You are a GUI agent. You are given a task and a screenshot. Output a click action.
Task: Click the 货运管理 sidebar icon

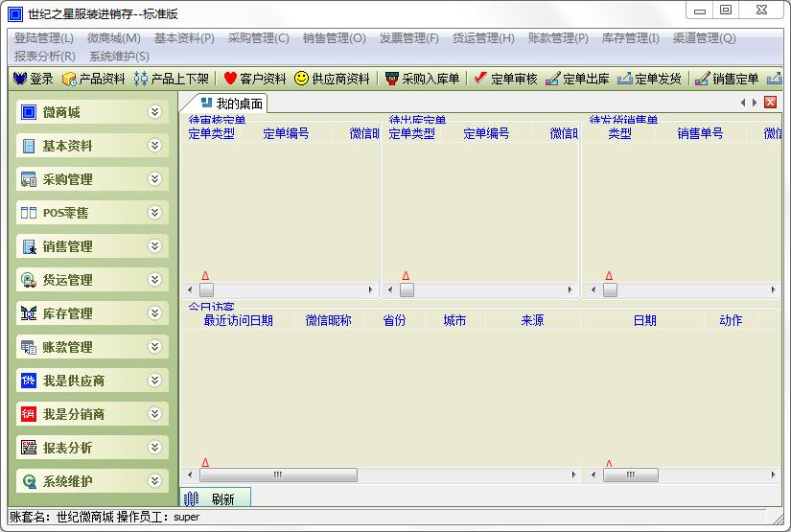click(x=29, y=280)
